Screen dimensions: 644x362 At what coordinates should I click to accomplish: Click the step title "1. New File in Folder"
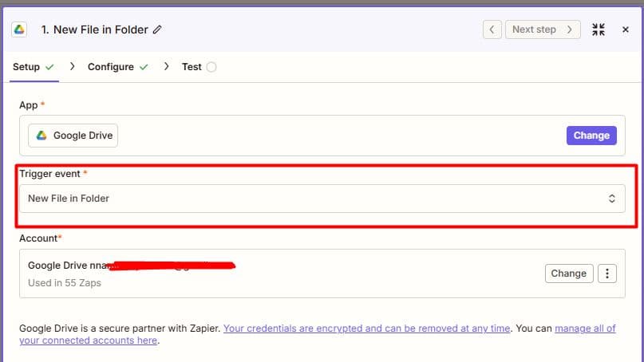tap(94, 30)
